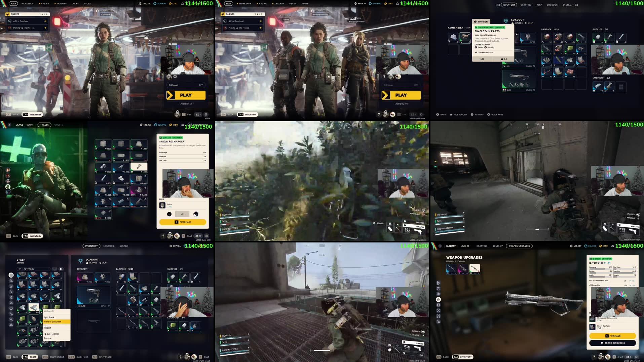This screenshot has width=644, height=362.
Task: Click the Ping Item icon on the Simple Gun Parts tooltip
Action: click(476, 22)
